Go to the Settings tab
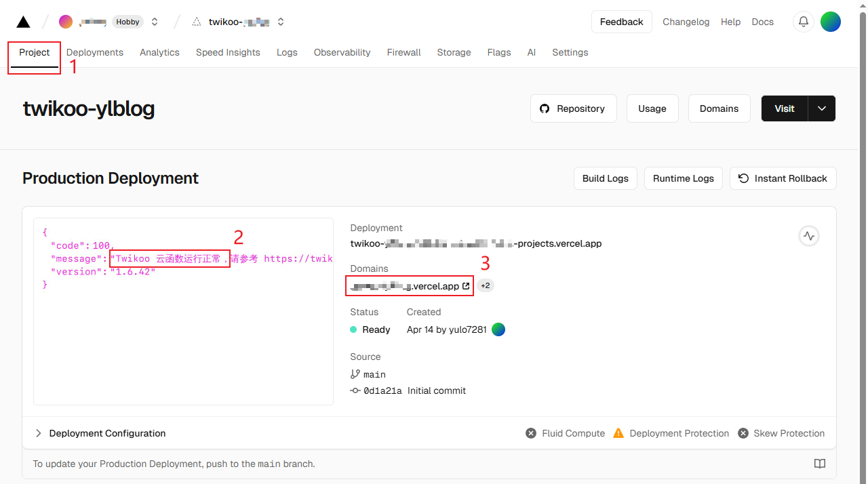The width and height of the screenshot is (868, 484). coord(570,52)
